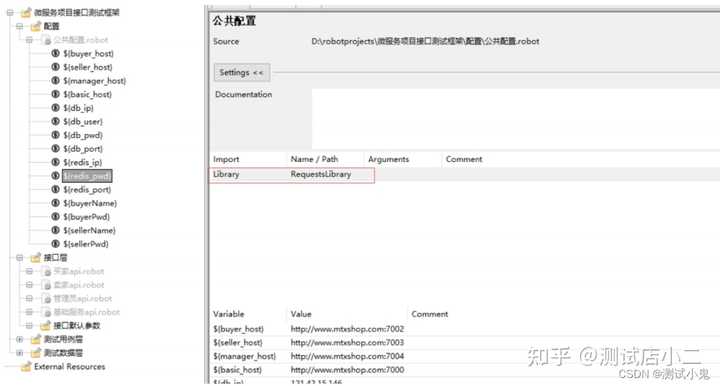Click the 测试用例层 folder icon
The image size is (720, 386).
(x=36, y=339)
